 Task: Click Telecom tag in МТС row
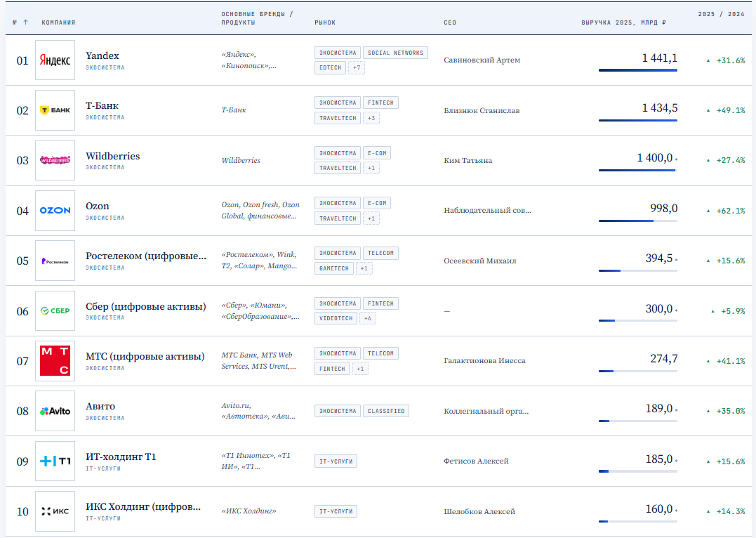click(380, 353)
